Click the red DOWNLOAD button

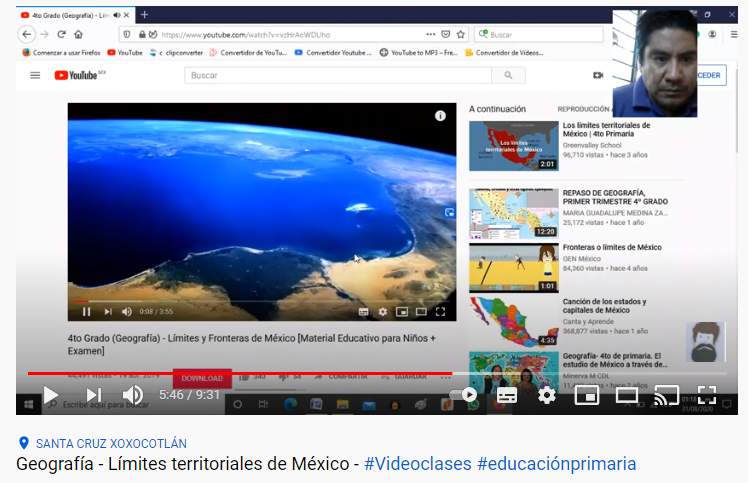202,378
